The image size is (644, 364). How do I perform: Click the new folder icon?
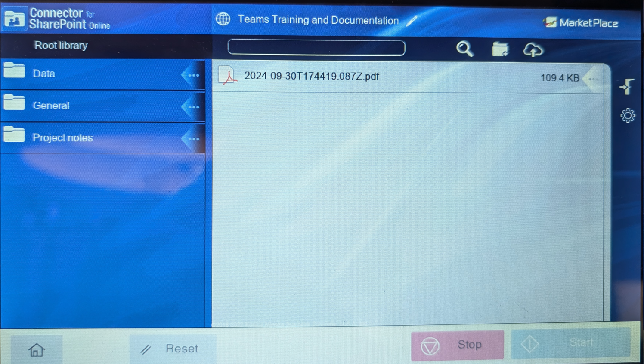(x=500, y=49)
